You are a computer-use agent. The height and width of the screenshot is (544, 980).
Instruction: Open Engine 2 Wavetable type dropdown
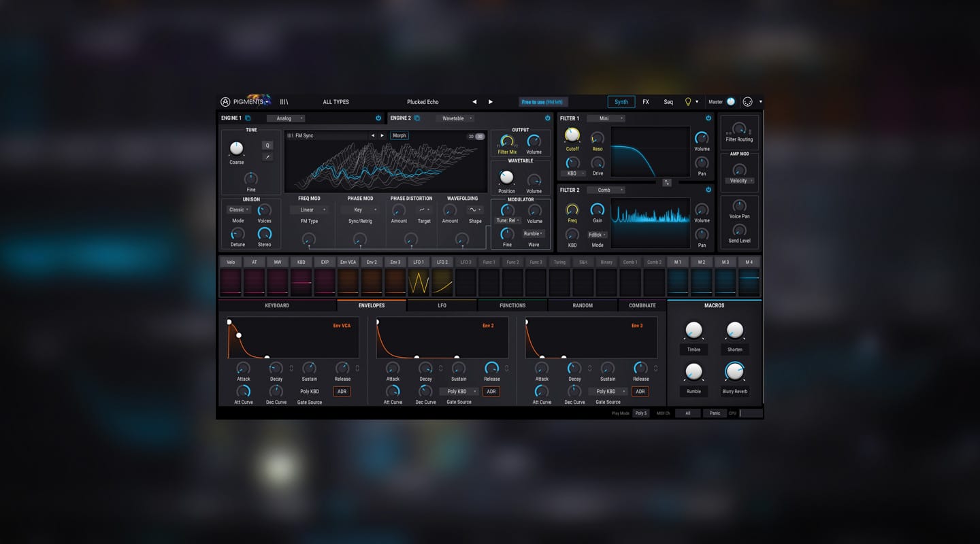455,118
